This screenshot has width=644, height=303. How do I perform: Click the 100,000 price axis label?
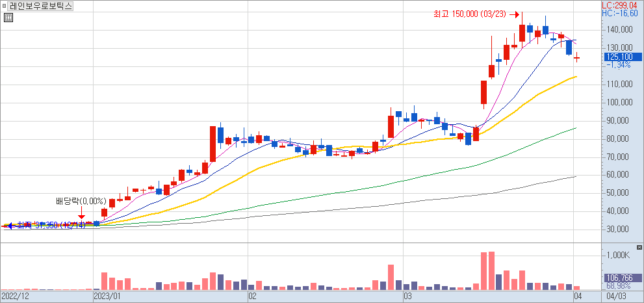(619, 102)
